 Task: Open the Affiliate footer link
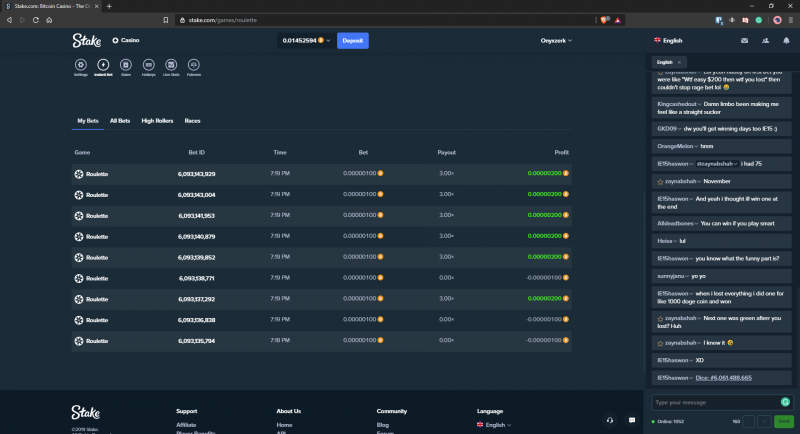point(186,425)
